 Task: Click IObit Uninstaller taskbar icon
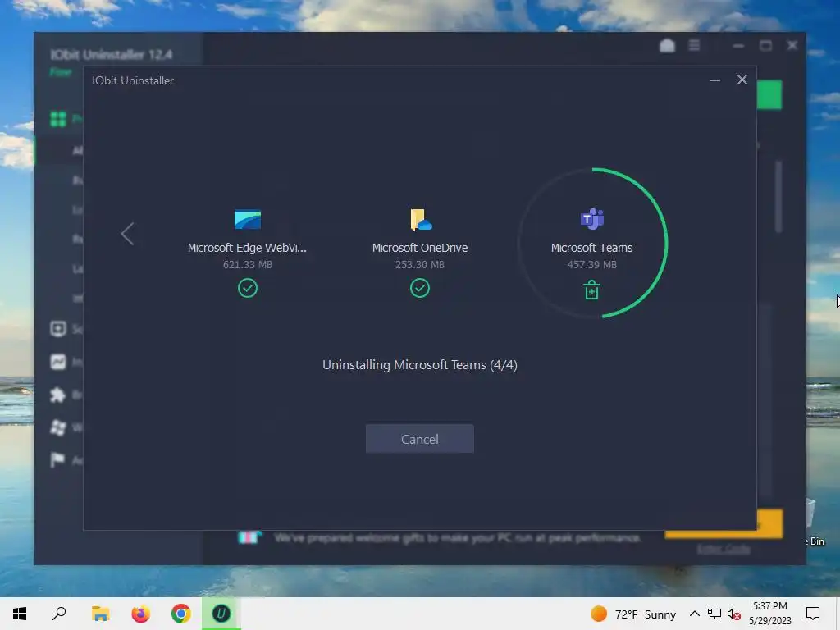[221, 614]
